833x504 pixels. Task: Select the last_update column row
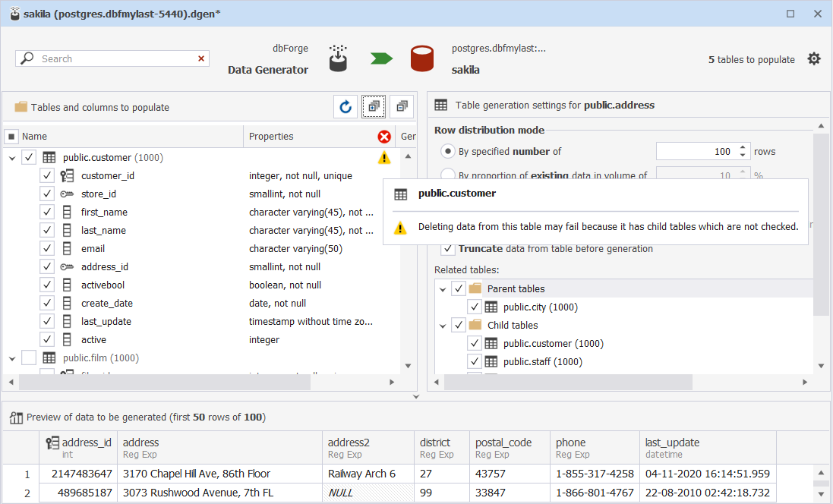pos(202,321)
